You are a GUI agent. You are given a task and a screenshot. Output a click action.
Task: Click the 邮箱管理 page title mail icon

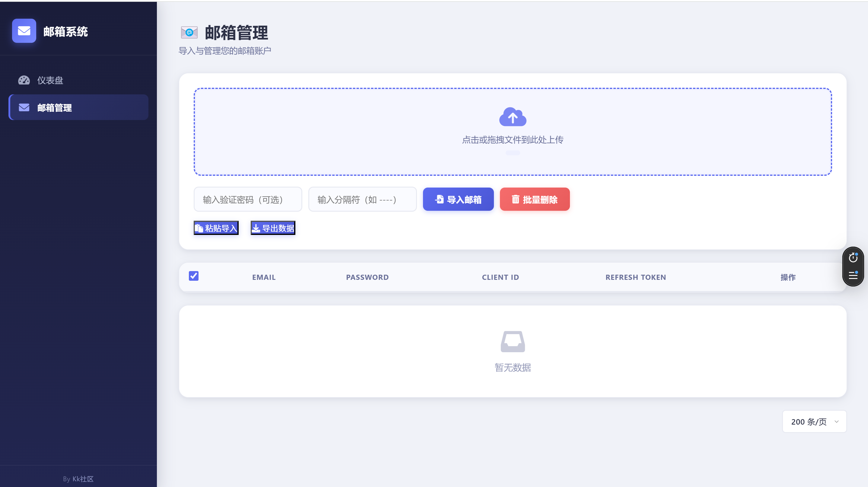189,33
